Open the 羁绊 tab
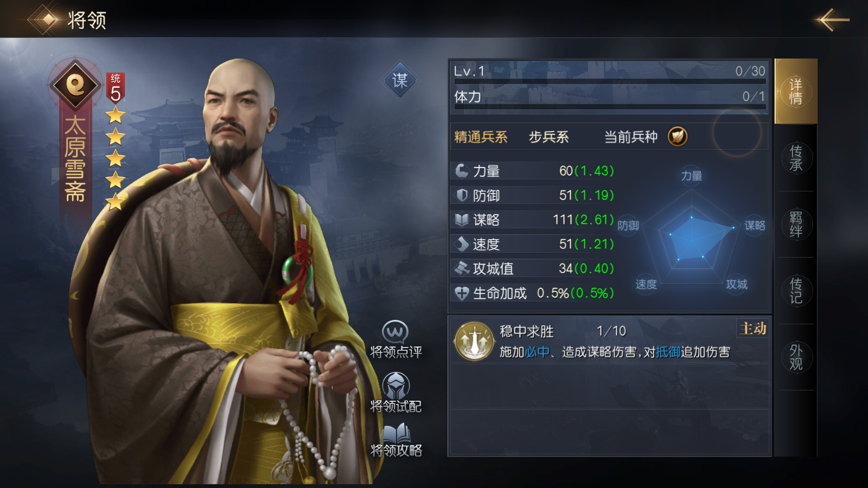 click(796, 224)
